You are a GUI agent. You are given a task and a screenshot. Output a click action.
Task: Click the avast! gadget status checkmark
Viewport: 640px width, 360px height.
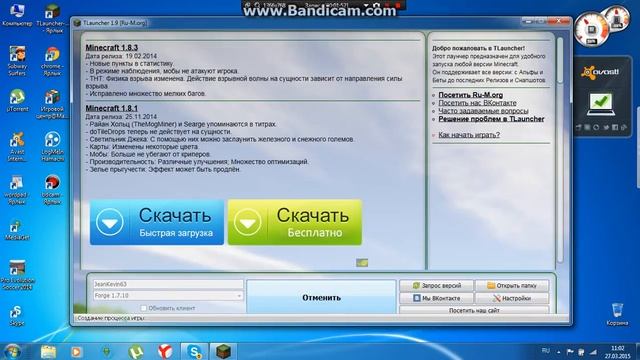click(x=600, y=103)
